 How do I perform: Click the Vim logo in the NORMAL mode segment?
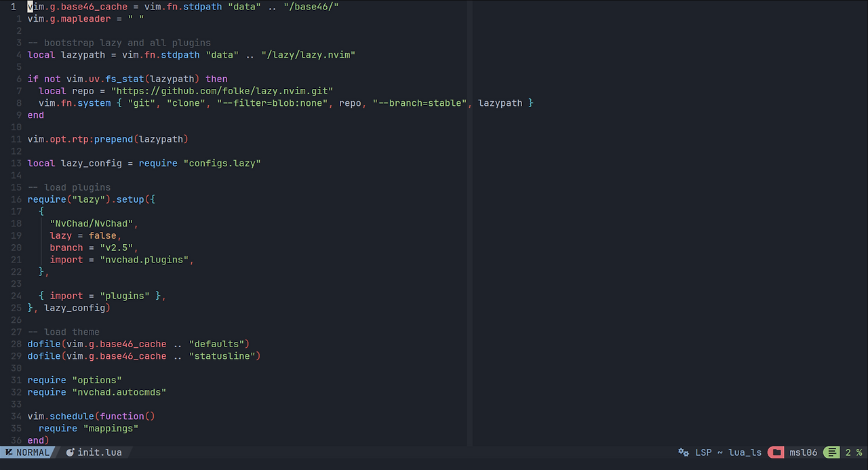tap(8, 452)
